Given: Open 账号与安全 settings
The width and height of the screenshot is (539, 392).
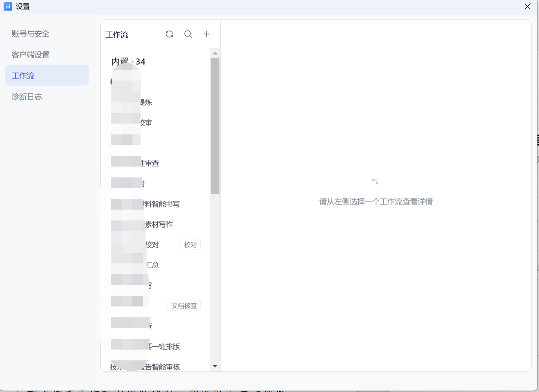Looking at the screenshot, I should point(47,34).
